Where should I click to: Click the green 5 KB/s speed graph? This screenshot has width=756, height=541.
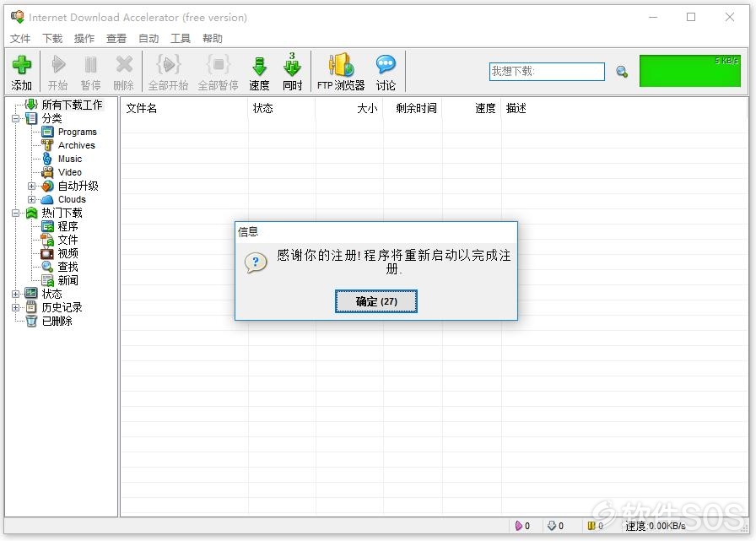(690, 71)
